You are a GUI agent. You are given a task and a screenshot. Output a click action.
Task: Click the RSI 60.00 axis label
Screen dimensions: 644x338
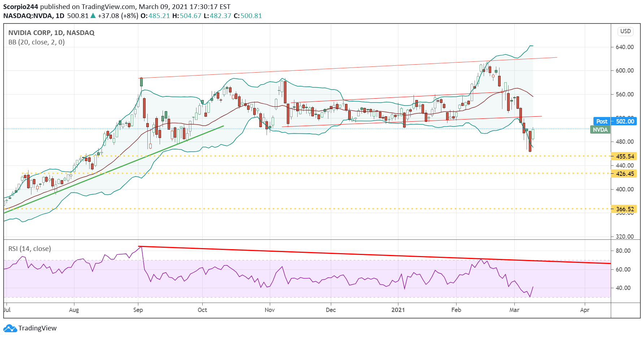[623, 269]
